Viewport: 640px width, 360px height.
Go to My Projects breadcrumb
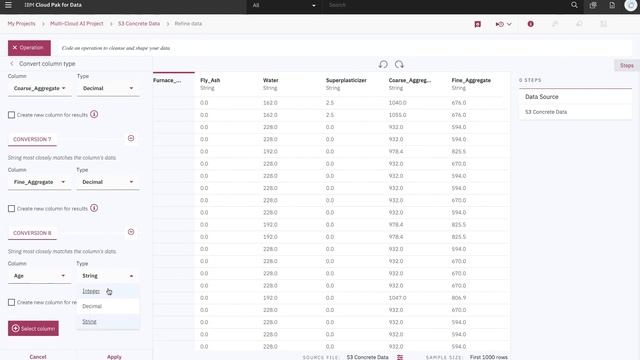22,24
